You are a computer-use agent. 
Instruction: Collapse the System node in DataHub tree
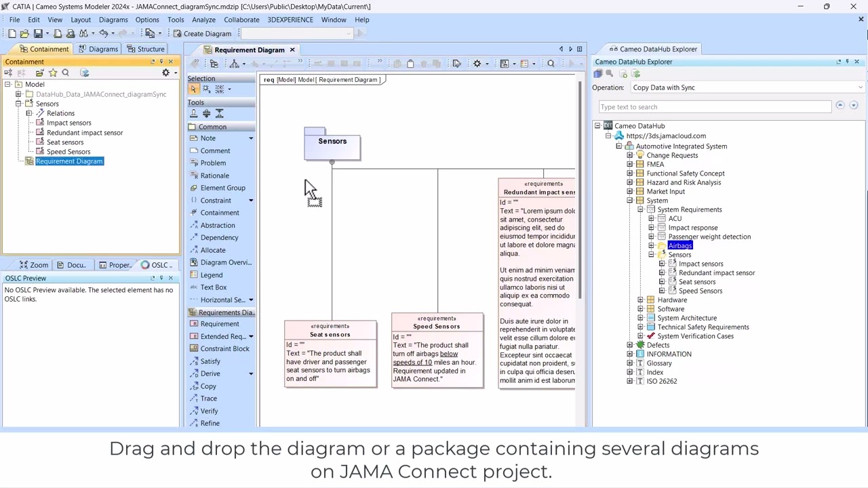(630, 201)
